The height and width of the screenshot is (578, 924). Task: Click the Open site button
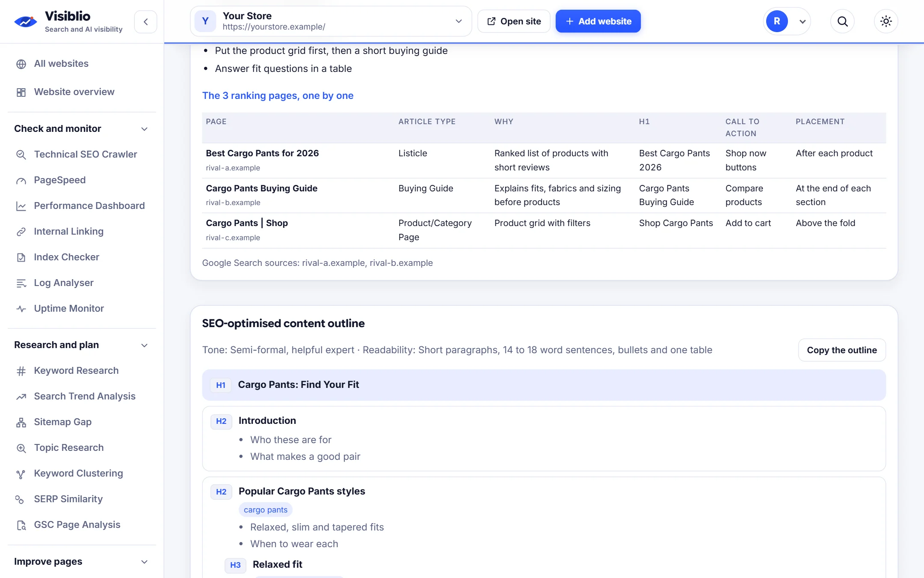point(514,21)
